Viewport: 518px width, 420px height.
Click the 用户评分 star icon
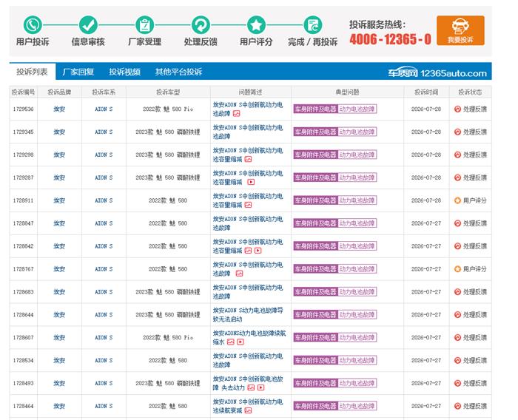256,24
